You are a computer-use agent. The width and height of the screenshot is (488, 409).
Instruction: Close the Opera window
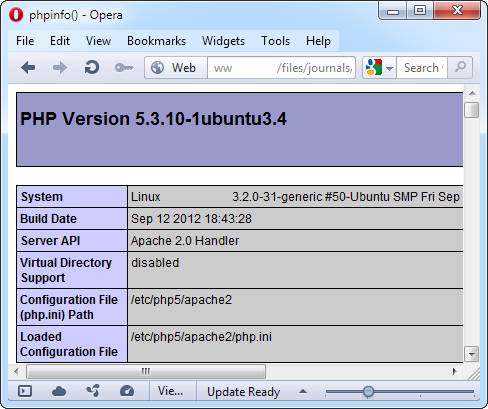tap(457, 11)
